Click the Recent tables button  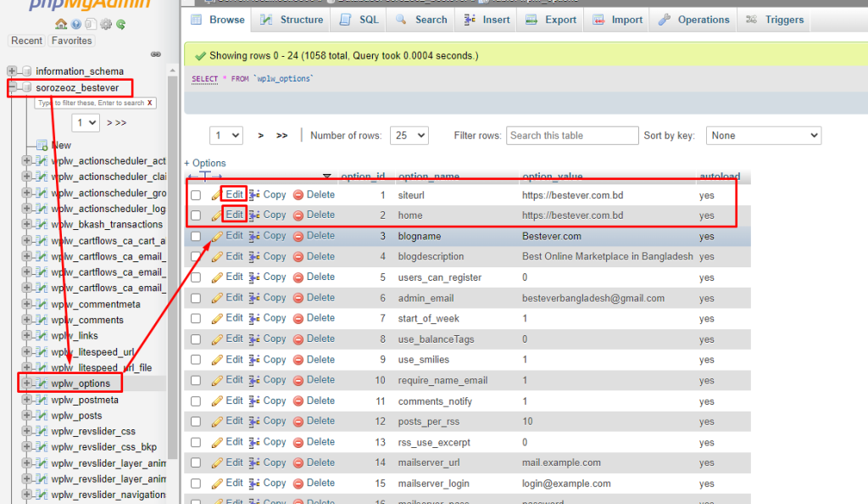[26, 41]
